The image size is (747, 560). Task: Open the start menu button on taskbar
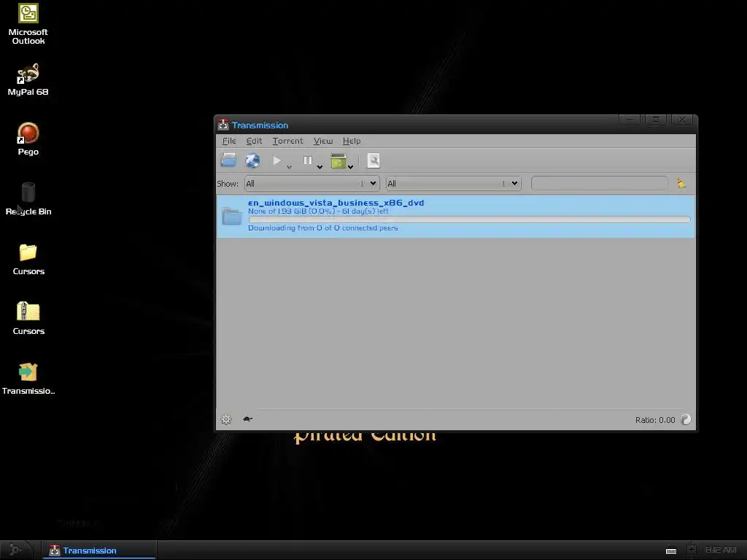coord(16,550)
